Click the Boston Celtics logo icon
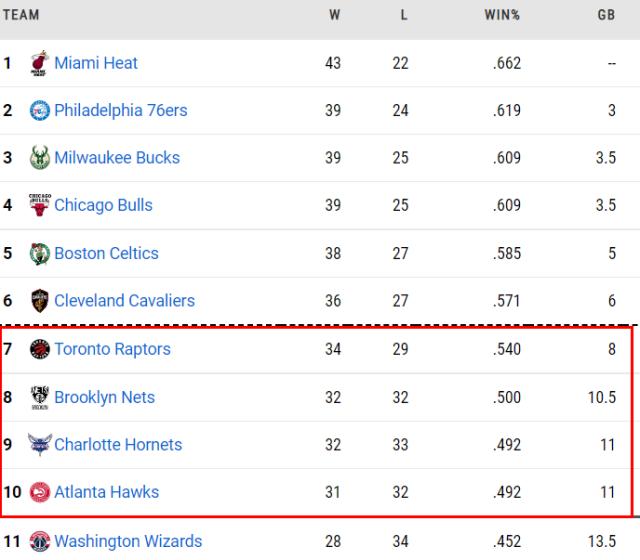 pyautogui.click(x=40, y=253)
